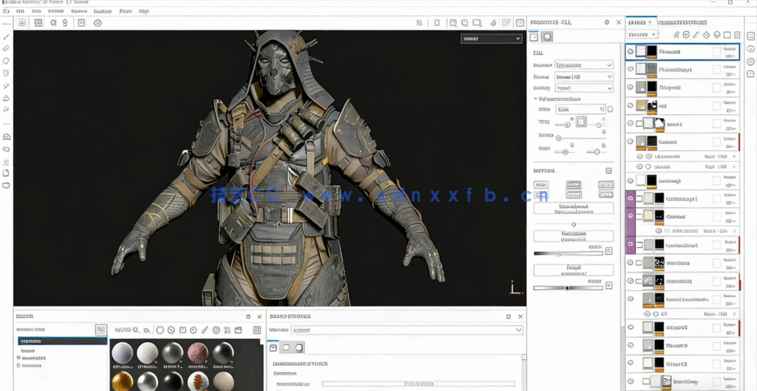757x391 pixels.
Task: Open the third dropdown under the FILL section
Action: pos(584,88)
